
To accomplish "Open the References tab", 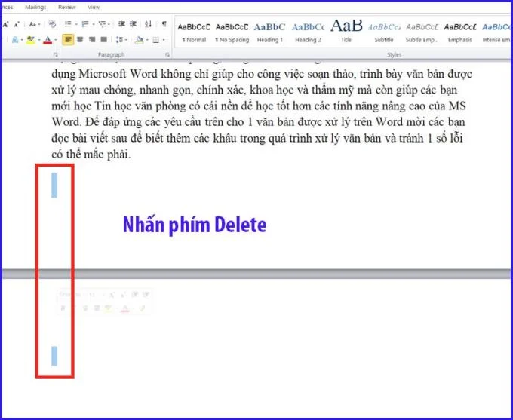I will coord(8,8).
